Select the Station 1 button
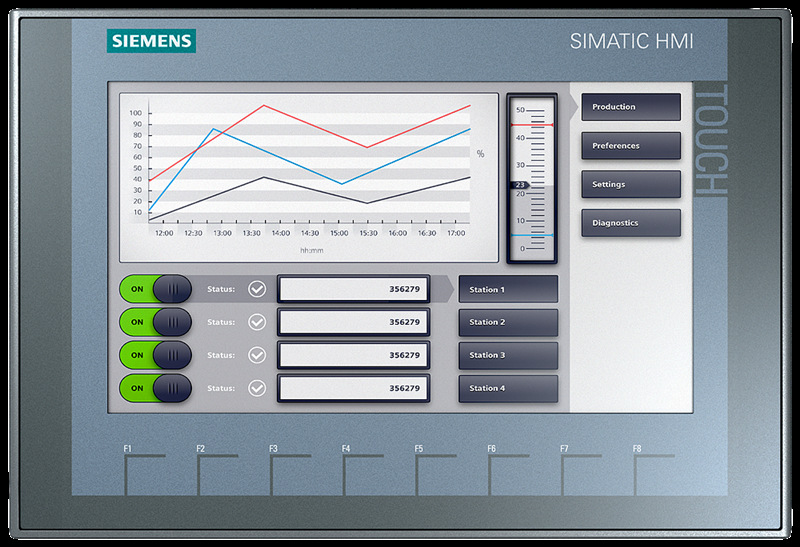The image size is (800, 547). pyautogui.click(x=508, y=289)
